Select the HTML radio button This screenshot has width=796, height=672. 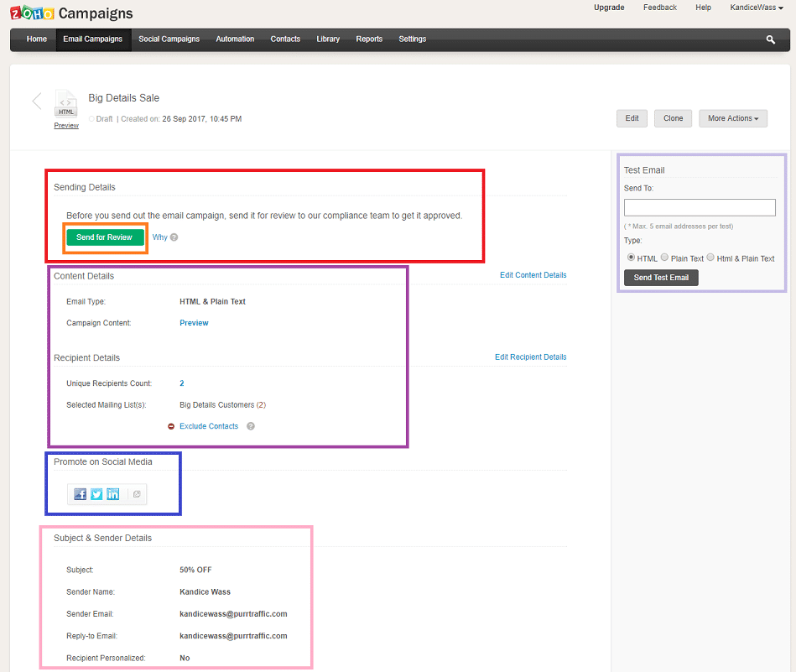click(x=631, y=257)
